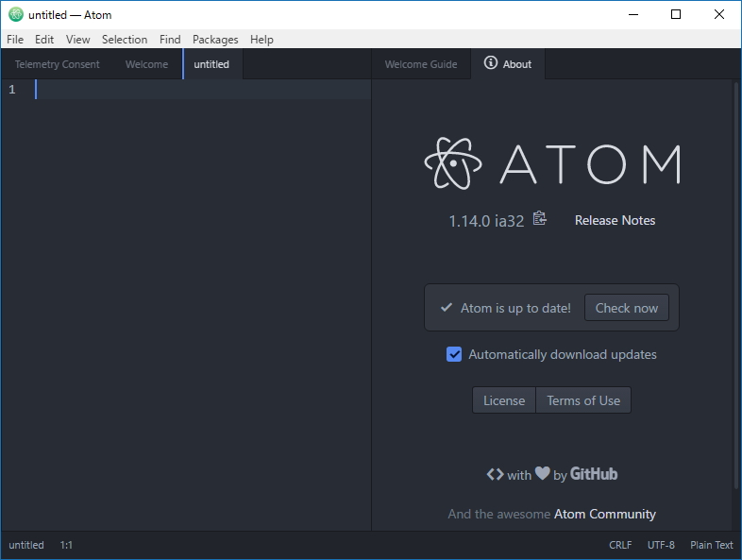742x560 pixels.
Task: Click cursor position 1:1 in status bar
Action: pos(66,545)
